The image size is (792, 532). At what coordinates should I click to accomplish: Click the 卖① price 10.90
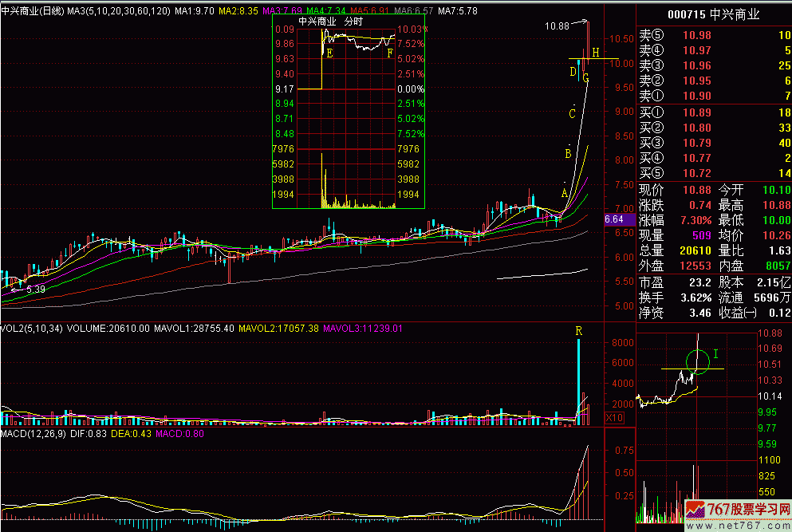pos(696,96)
